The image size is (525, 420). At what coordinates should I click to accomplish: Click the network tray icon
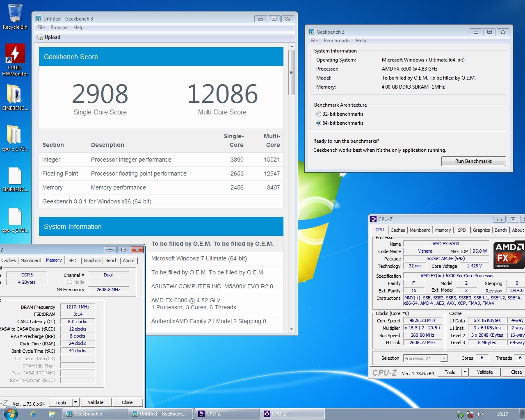pos(470,414)
